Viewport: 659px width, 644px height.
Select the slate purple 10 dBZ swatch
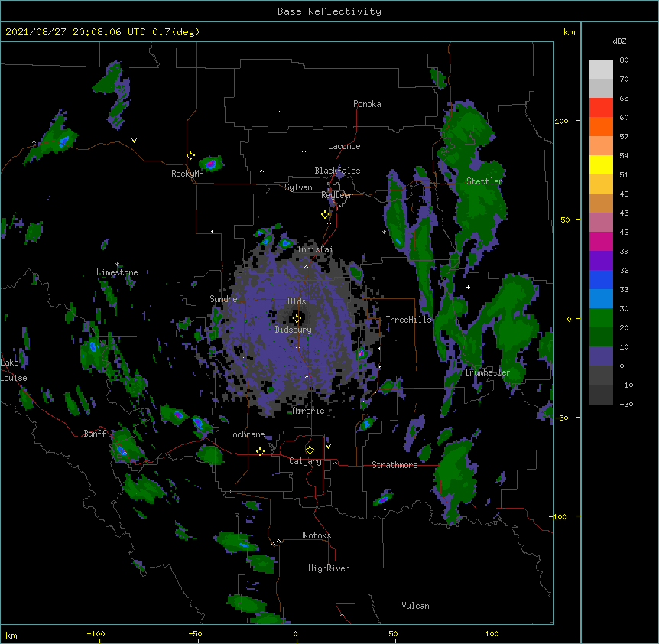(x=601, y=356)
